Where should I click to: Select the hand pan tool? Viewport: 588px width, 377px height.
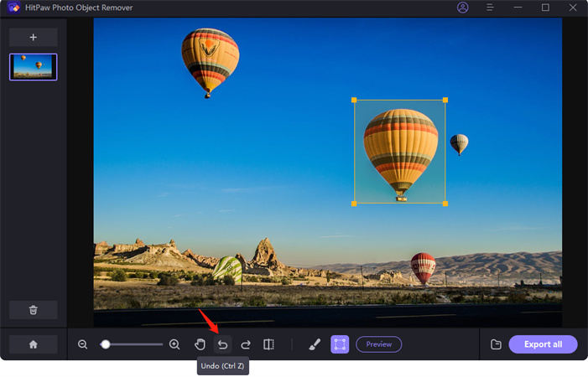point(200,344)
